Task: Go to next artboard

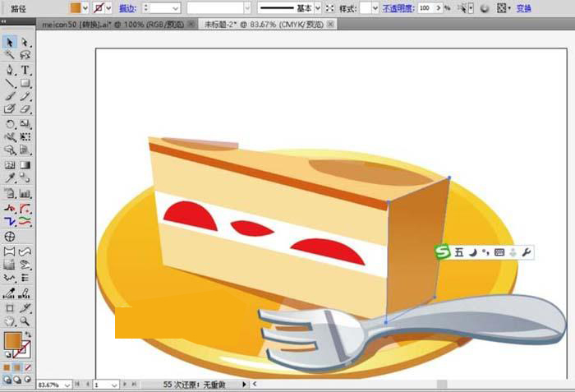Action: tap(125, 385)
